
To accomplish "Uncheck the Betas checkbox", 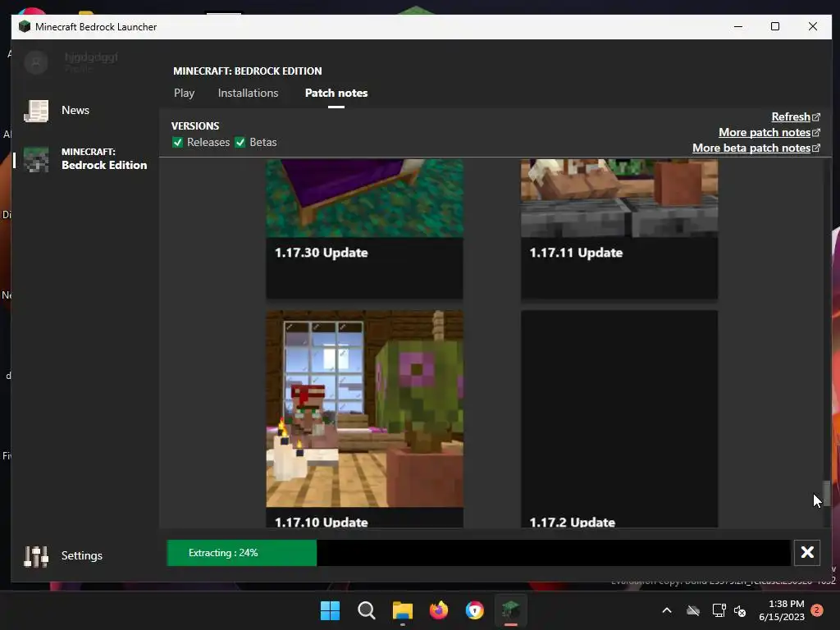I will 240,143.
